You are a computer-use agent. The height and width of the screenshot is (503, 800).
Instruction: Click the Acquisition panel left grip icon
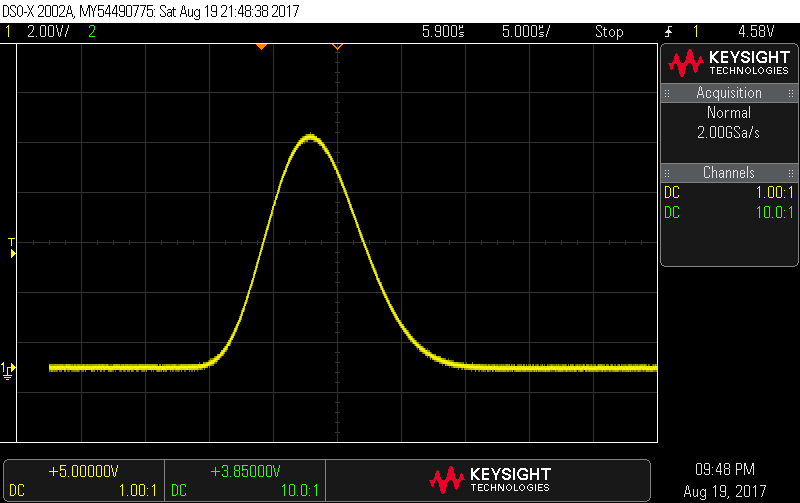[667, 93]
